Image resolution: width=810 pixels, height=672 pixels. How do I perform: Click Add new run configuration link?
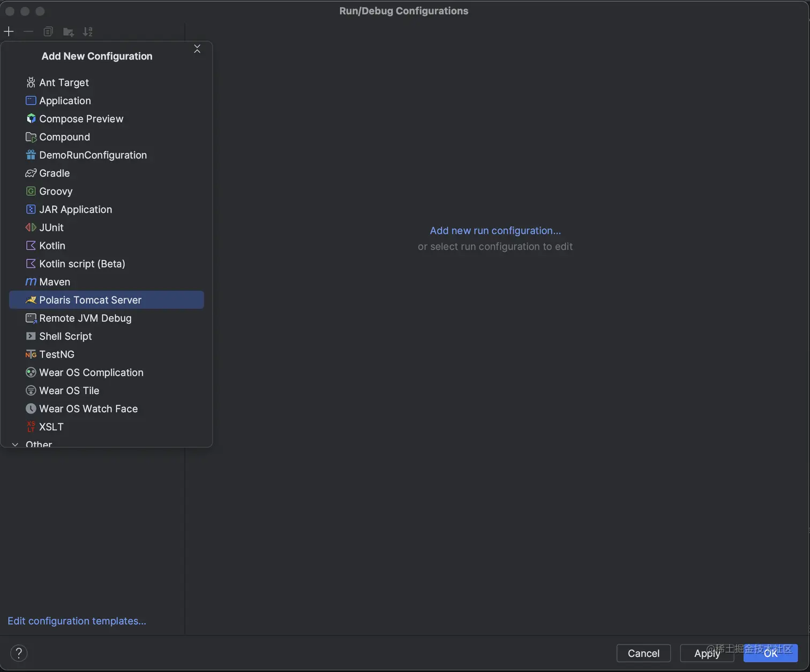coord(494,230)
